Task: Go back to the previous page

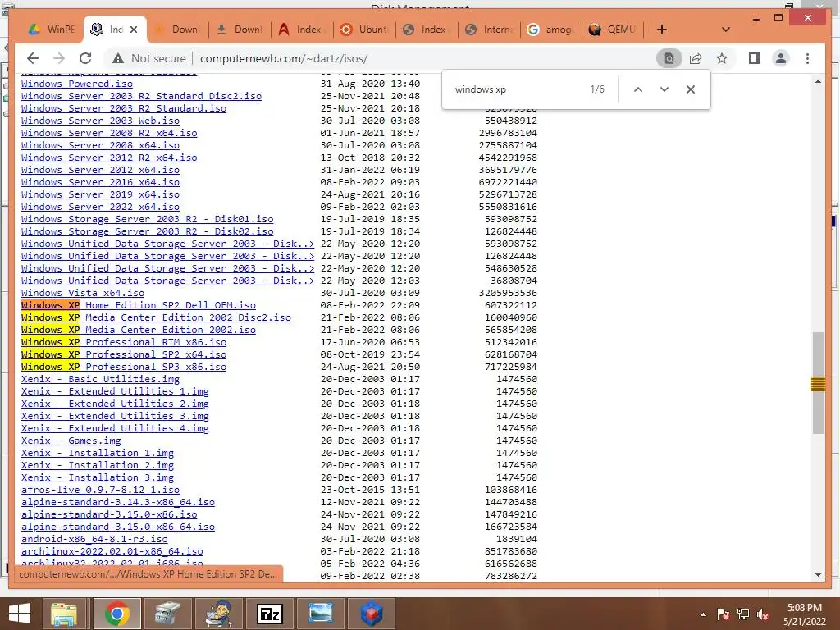Action: [33, 58]
